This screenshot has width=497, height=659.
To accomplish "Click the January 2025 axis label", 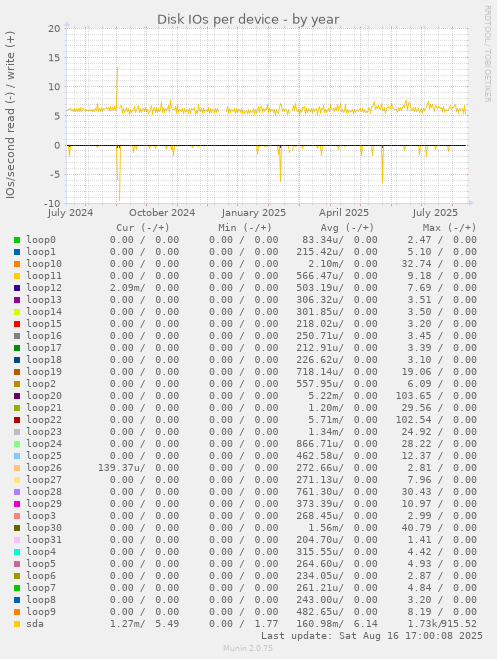I will click(254, 213).
